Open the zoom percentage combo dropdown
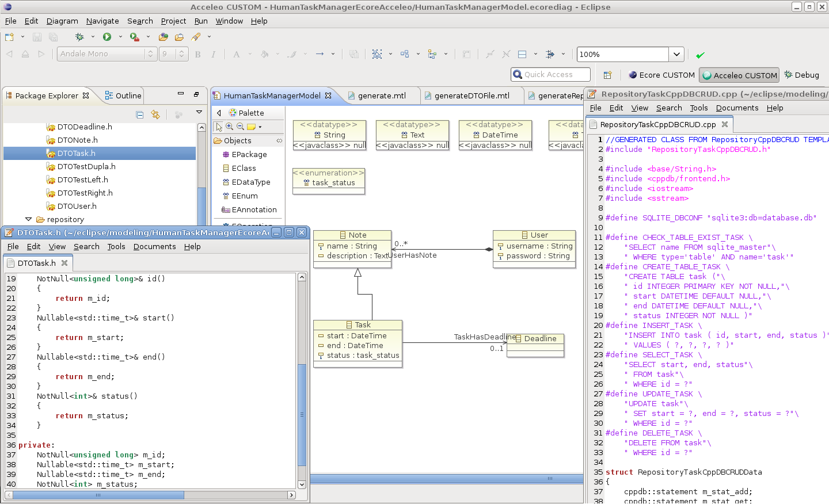This screenshot has height=504, width=829. 676,54
